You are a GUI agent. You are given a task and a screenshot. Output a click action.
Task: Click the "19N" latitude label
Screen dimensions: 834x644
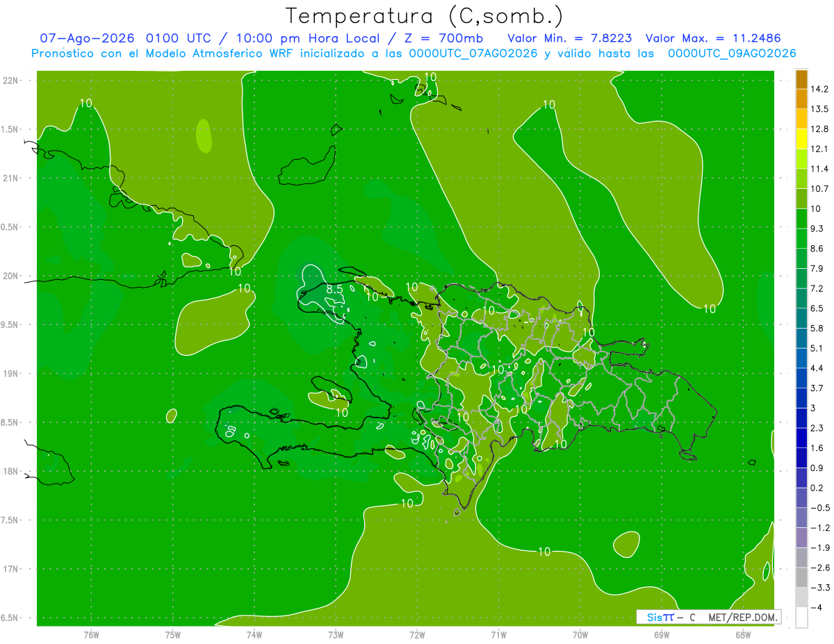10,374
